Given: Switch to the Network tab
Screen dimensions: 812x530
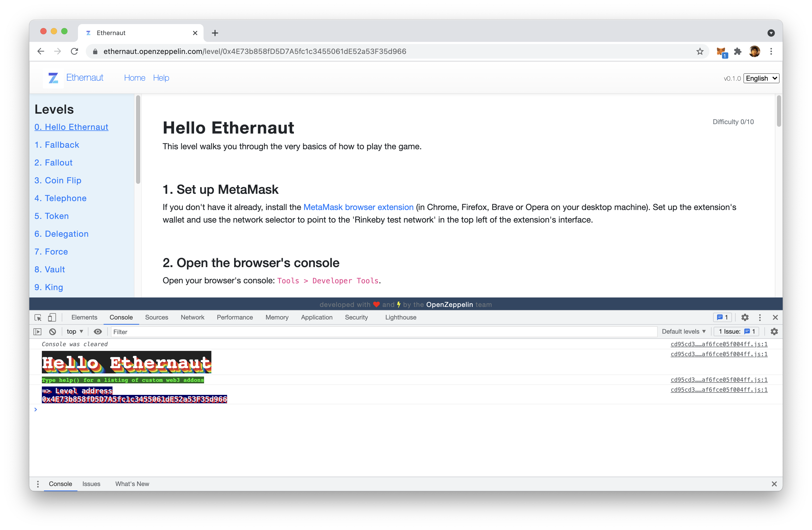Looking at the screenshot, I should tap(193, 317).
